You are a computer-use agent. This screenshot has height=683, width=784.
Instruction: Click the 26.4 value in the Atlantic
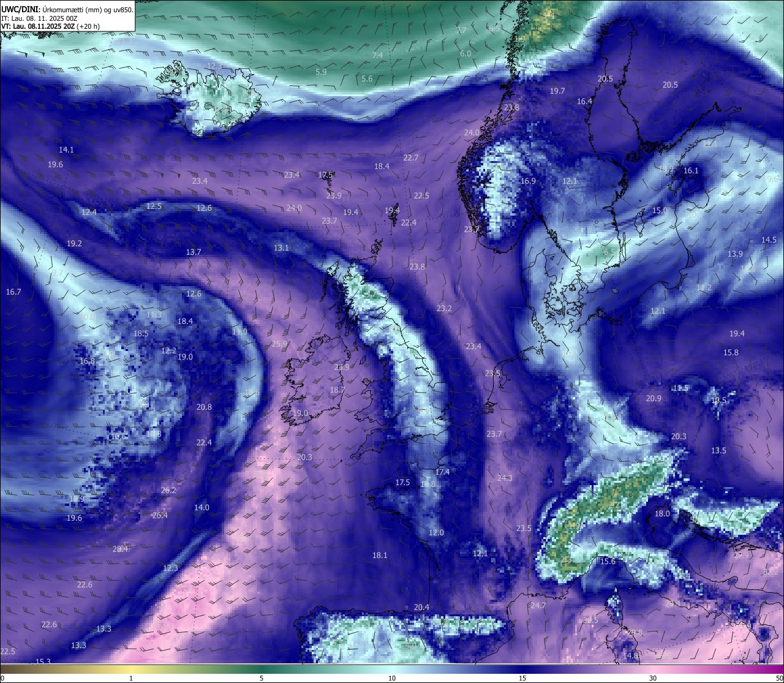click(159, 515)
